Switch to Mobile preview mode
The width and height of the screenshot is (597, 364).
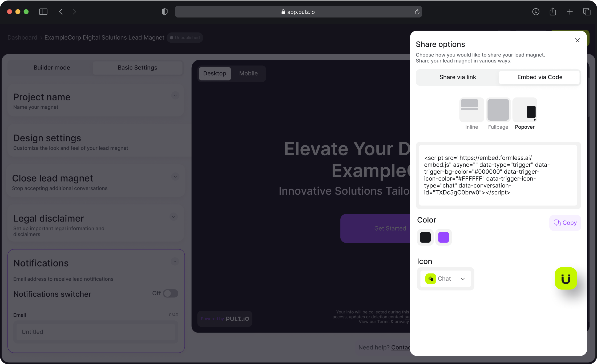tap(248, 73)
